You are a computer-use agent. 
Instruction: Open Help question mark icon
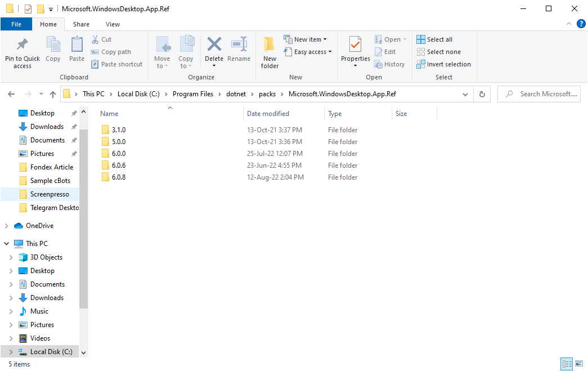coord(581,24)
